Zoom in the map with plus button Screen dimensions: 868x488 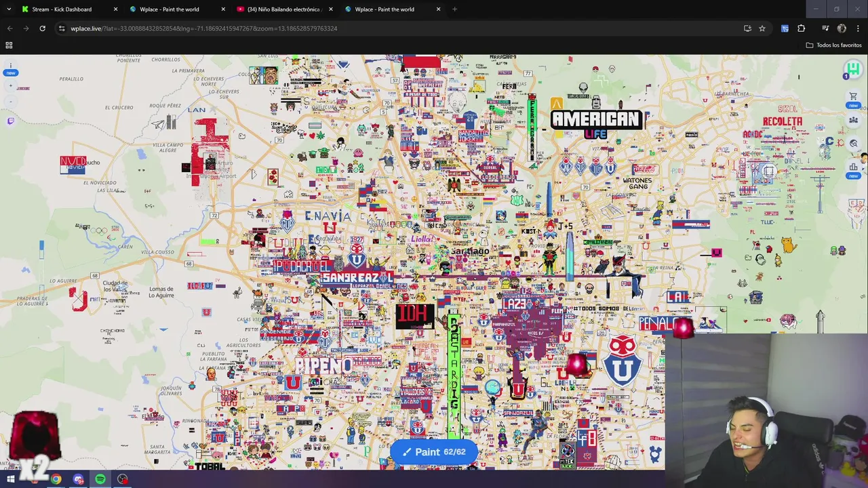coord(10,86)
